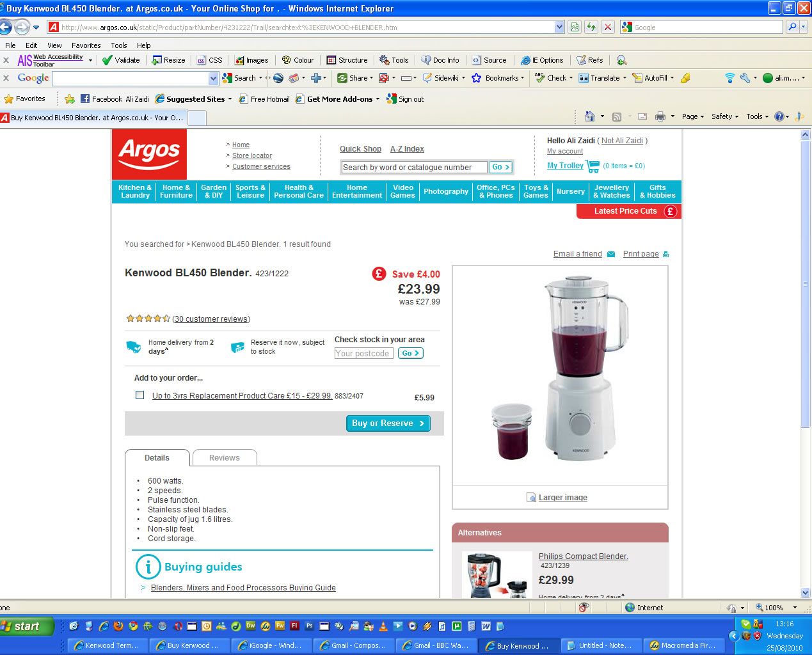812x655 pixels.
Task: Click the Go button next to postcode
Action: click(411, 353)
